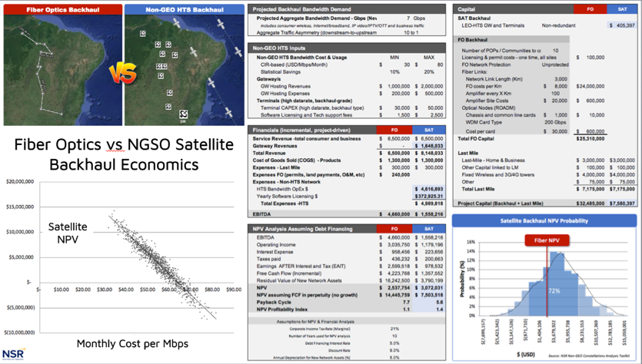This screenshot has width=642, height=364.
Task: Select the Project Capital SAT value $7,580,397
Action: coord(622,204)
